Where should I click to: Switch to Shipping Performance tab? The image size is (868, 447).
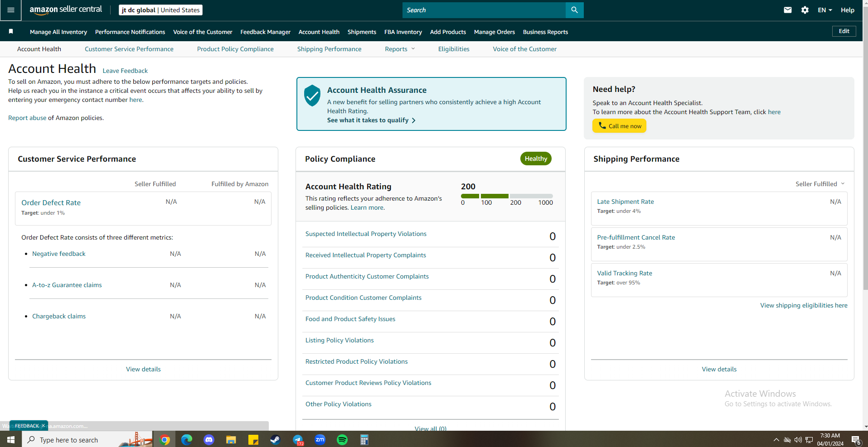tap(330, 49)
